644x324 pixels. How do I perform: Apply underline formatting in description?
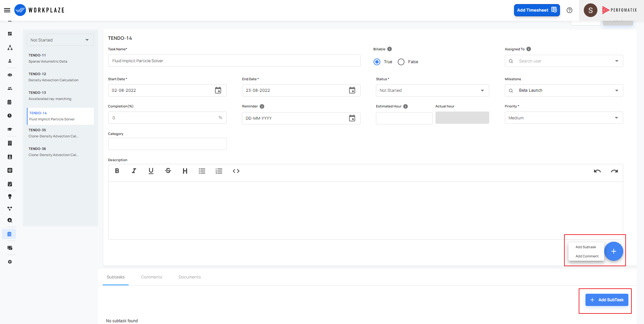(151, 171)
